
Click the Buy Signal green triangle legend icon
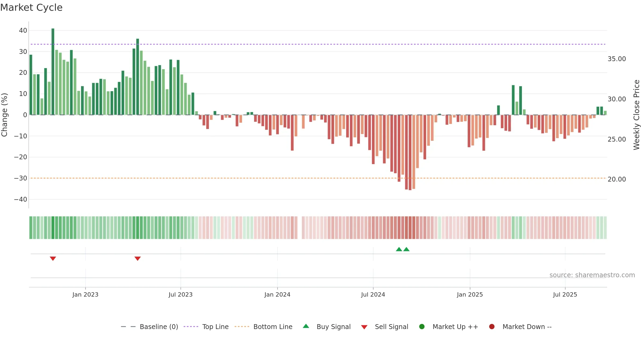[306, 326]
